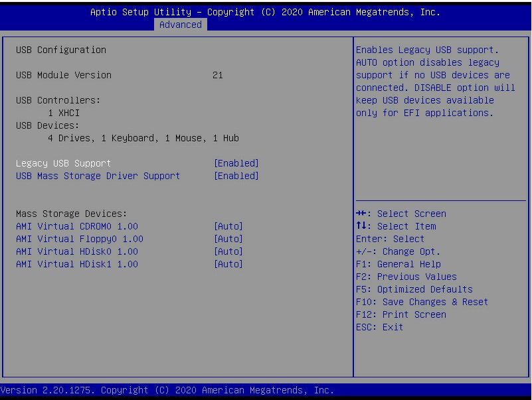
Task: Click the F2: Previous Values hint
Action: 406,277
